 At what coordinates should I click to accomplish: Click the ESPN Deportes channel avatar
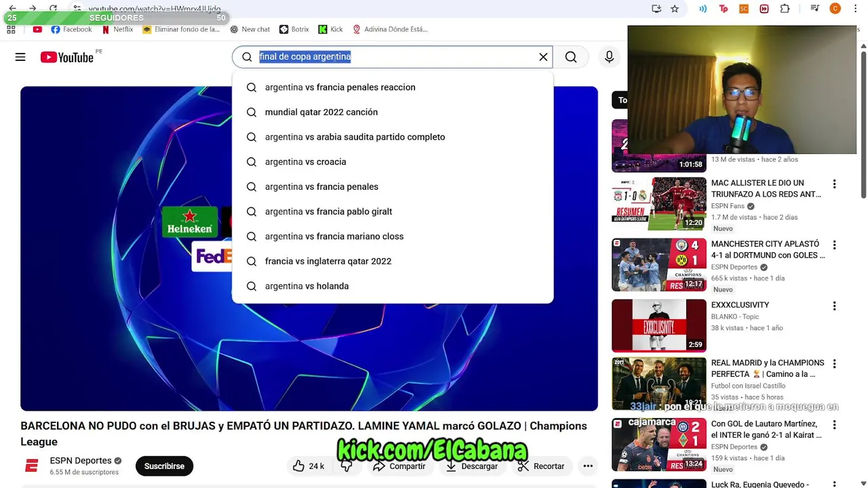pos(31,466)
